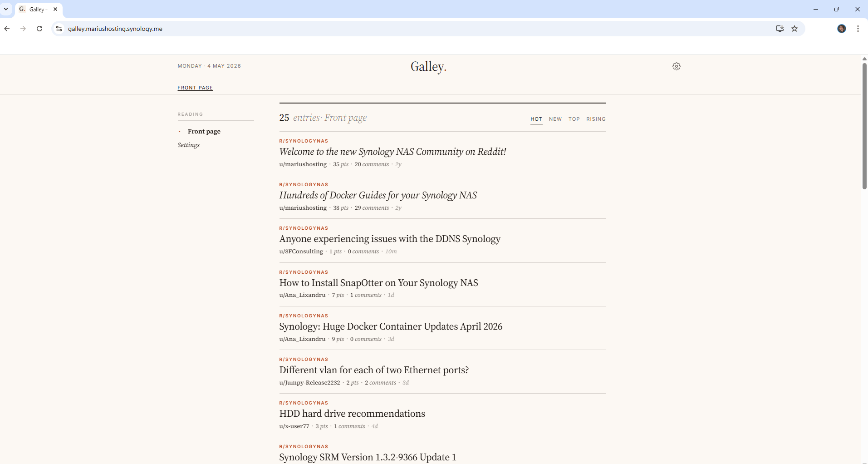The height and width of the screenshot is (464, 868).
Task: Select the FRONT PAGE navigation tab
Action: point(195,88)
